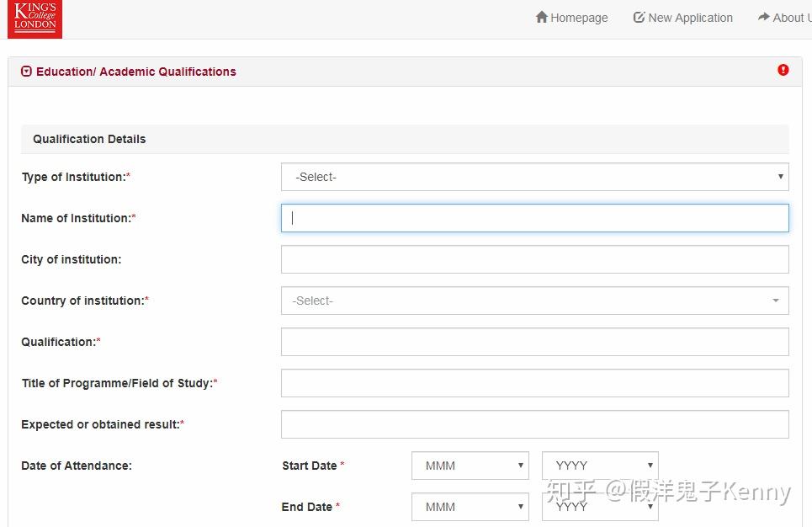812x527 pixels.
Task: Click the red error alert icon
Action: tap(783, 70)
